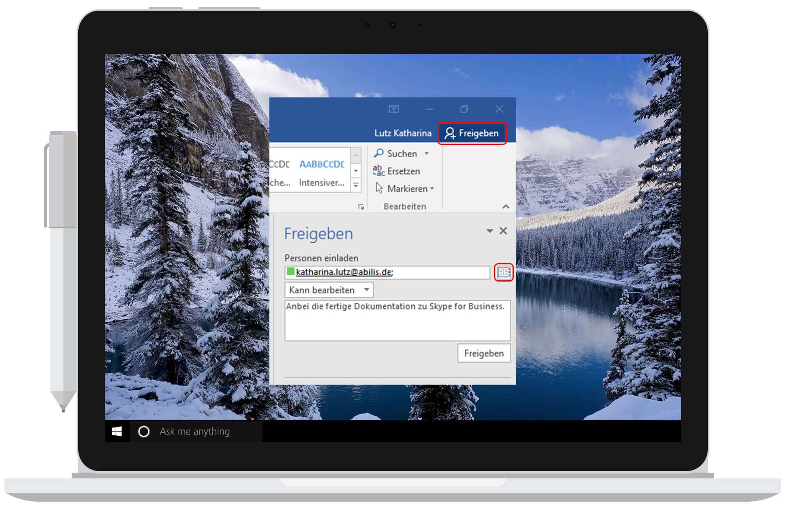Click the Suchen magnifier icon
786x532 pixels.
379,153
